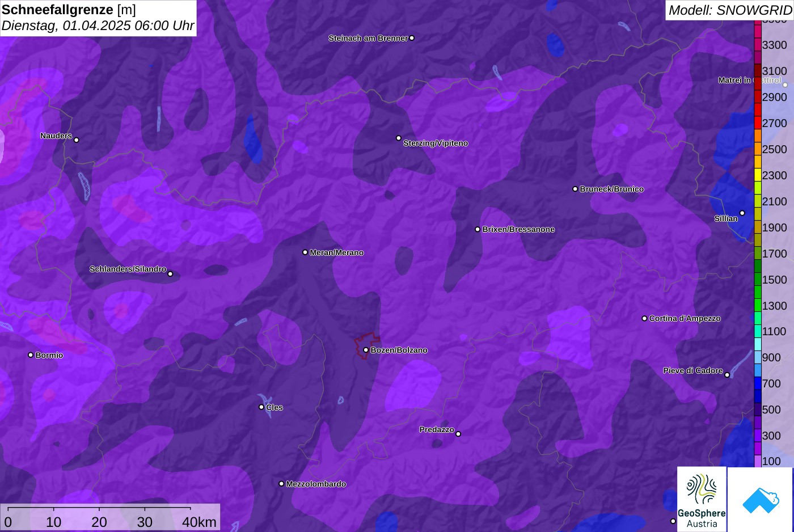
Task: Click the Mezzolombardo label text
Action: (316, 484)
